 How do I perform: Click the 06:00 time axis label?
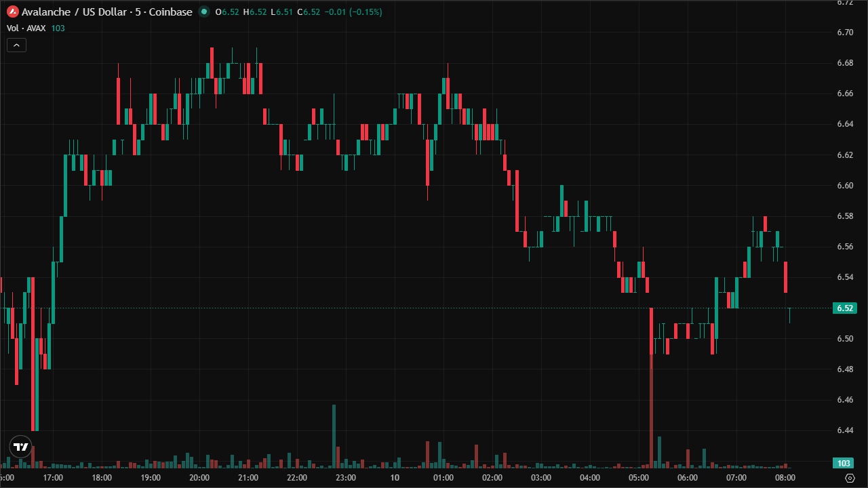[x=688, y=478]
